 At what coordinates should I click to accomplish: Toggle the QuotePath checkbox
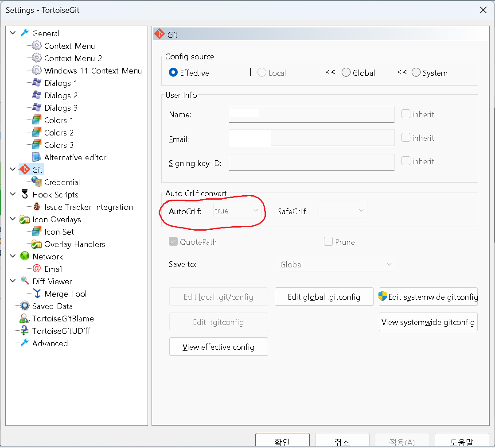pos(173,242)
